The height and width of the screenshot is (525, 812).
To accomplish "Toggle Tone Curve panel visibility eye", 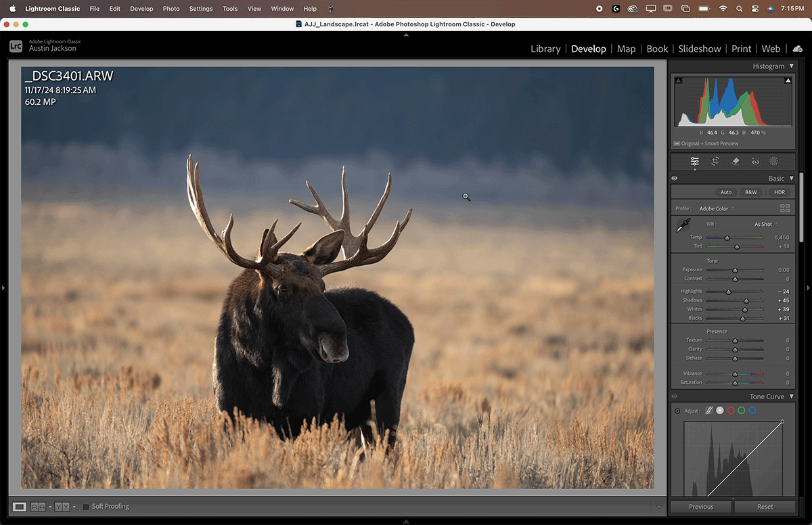I will click(x=675, y=396).
